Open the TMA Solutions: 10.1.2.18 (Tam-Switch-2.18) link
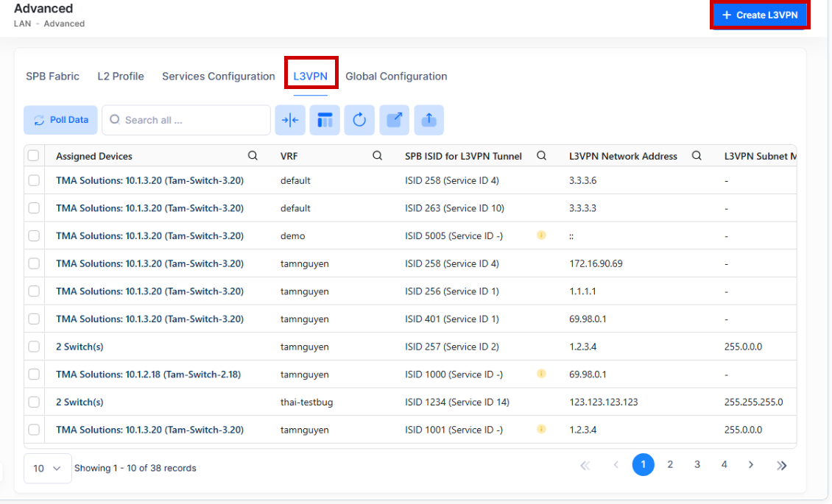The width and height of the screenshot is (832, 504). coord(148,375)
